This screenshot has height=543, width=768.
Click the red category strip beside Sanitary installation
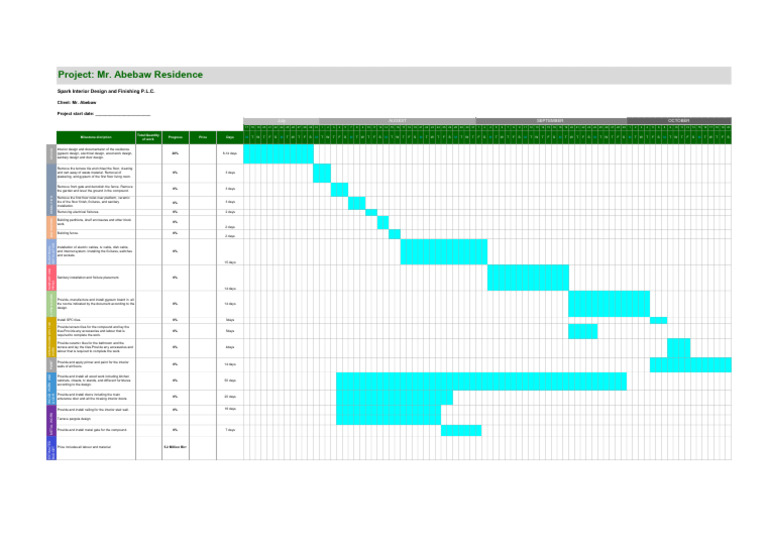pyautogui.click(x=51, y=278)
